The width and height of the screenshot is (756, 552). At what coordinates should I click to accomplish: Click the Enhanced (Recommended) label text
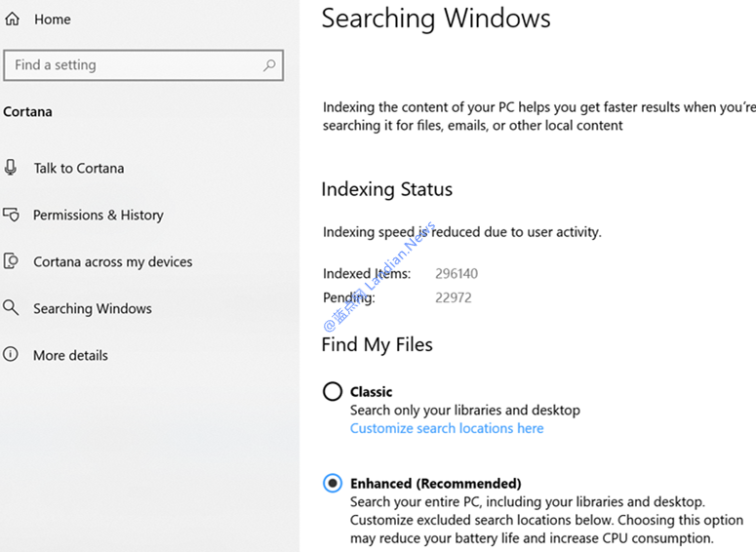(x=436, y=484)
